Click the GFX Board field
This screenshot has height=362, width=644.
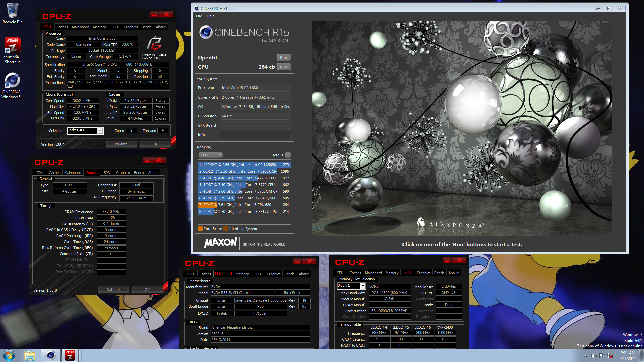[x=255, y=125]
